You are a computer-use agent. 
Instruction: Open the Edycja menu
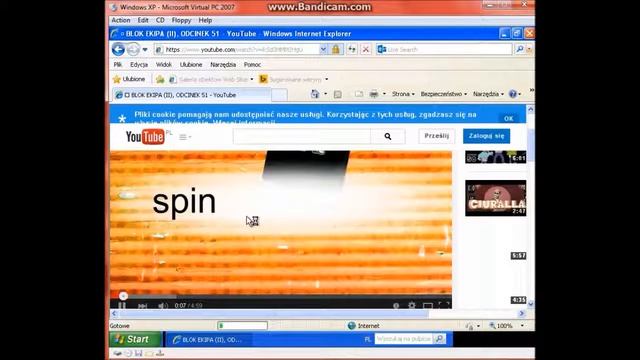pyautogui.click(x=139, y=64)
